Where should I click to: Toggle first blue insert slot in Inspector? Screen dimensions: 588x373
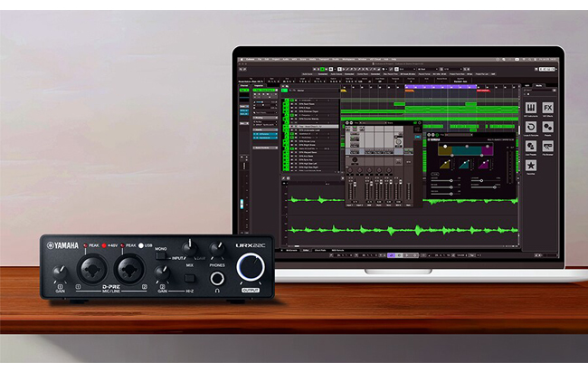pos(265,134)
